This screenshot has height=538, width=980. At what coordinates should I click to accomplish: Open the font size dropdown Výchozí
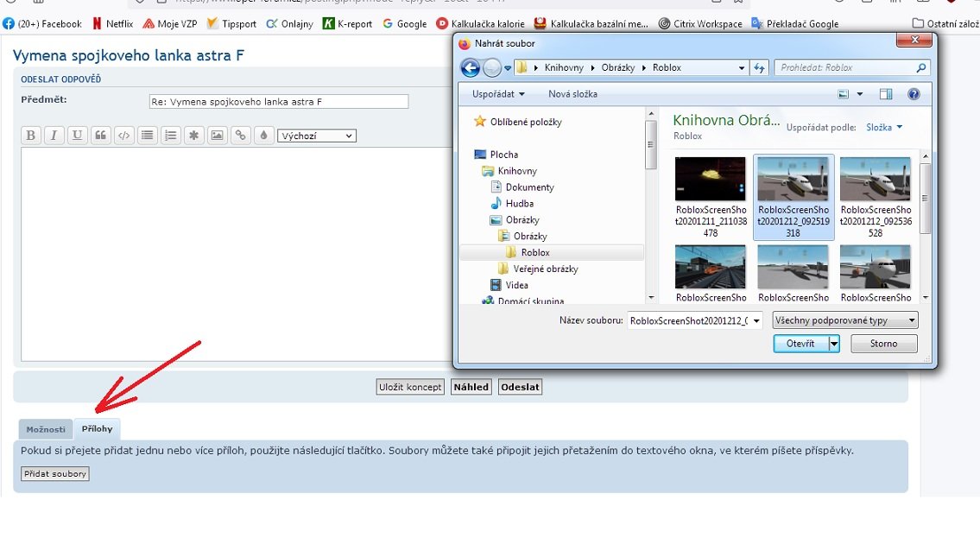[317, 136]
